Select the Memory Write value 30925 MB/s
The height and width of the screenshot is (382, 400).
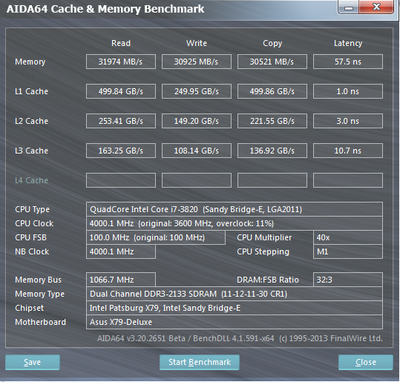[x=196, y=62]
